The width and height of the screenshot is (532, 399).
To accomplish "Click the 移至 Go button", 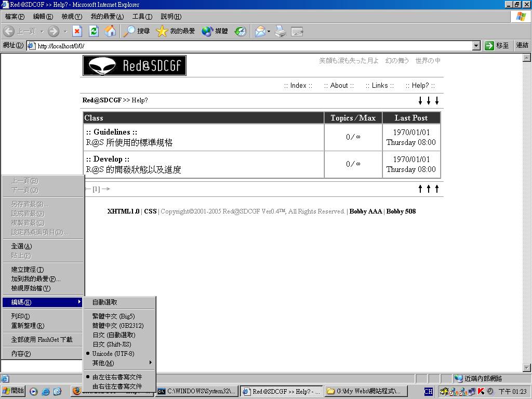I will coord(497,46).
